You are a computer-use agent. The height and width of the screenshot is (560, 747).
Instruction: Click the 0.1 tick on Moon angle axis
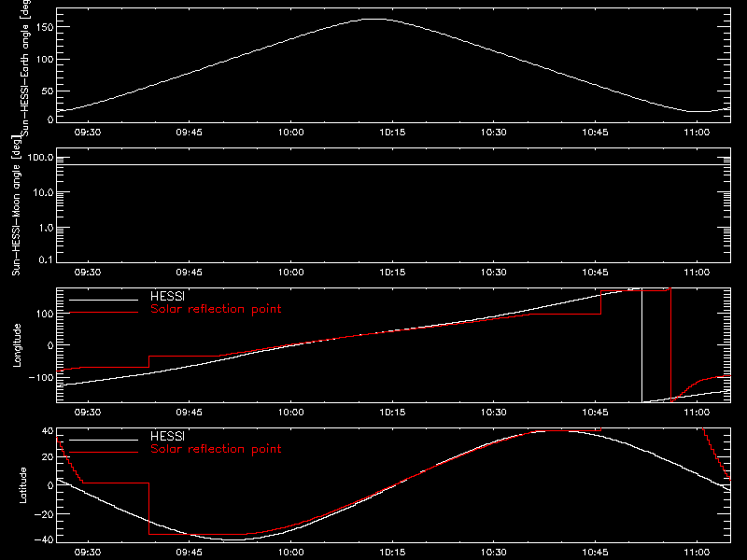pyautogui.click(x=46, y=259)
